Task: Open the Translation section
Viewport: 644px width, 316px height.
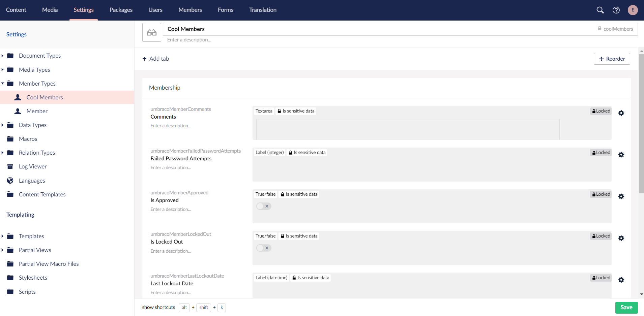Action: pyautogui.click(x=263, y=10)
